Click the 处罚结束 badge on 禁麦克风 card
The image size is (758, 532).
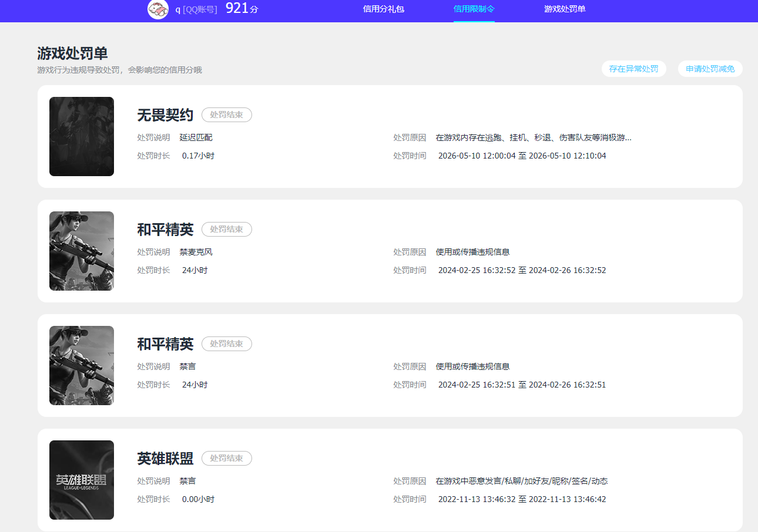(x=227, y=229)
